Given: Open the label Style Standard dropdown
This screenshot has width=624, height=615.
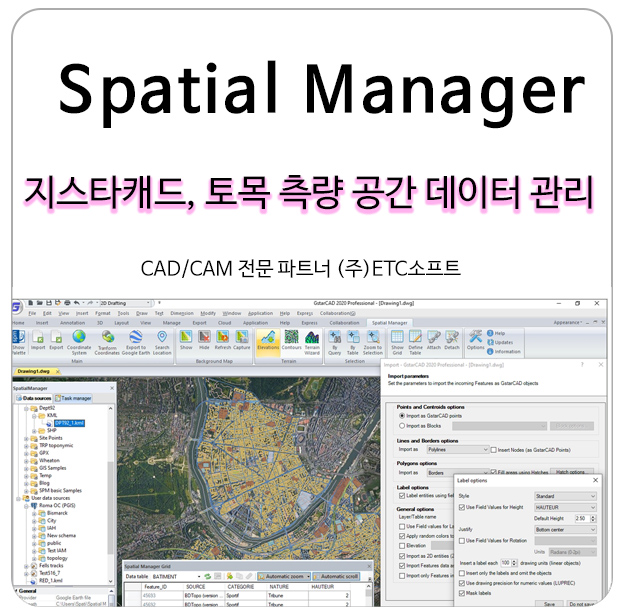Looking at the screenshot, I should 565,496.
